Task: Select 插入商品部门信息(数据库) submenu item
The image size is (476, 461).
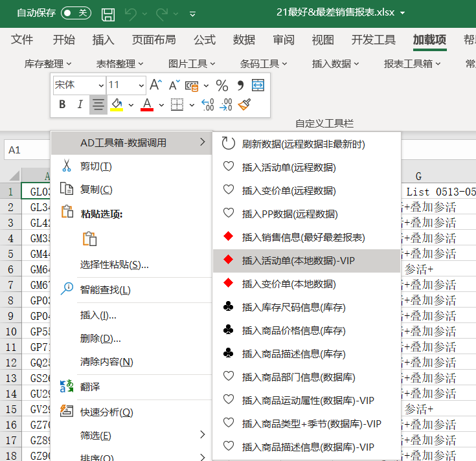Action: coord(306,377)
